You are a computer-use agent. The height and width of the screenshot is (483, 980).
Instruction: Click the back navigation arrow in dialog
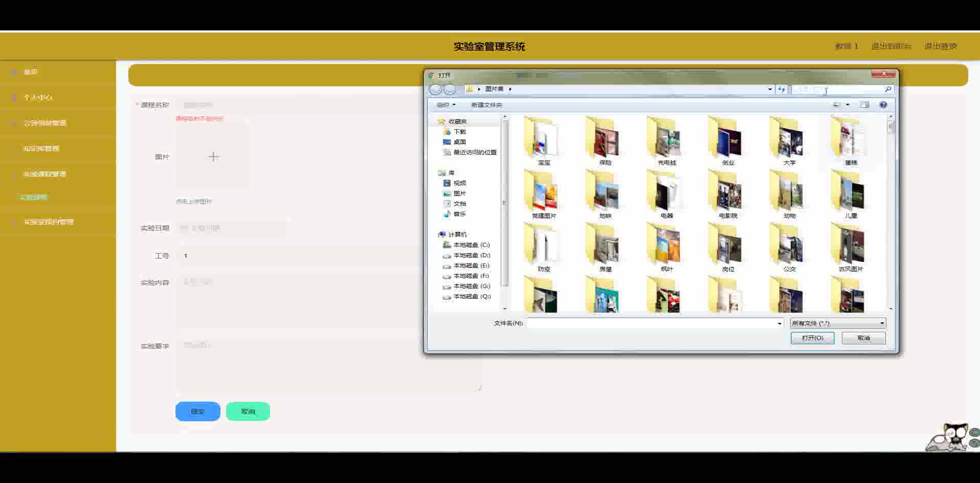coord(435,90)
